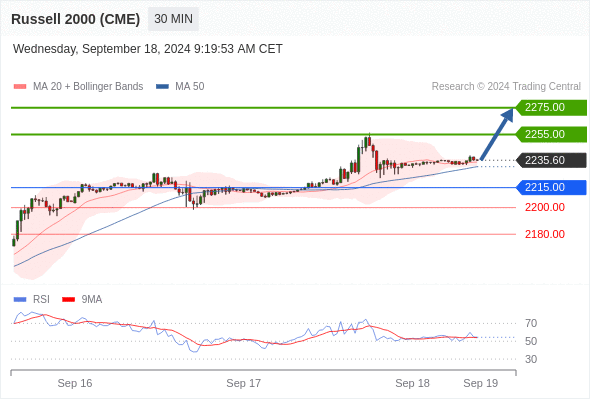Click the 9MA red legend swatch
The width and height of the screenshot is (590, 400).
point(68,300)
